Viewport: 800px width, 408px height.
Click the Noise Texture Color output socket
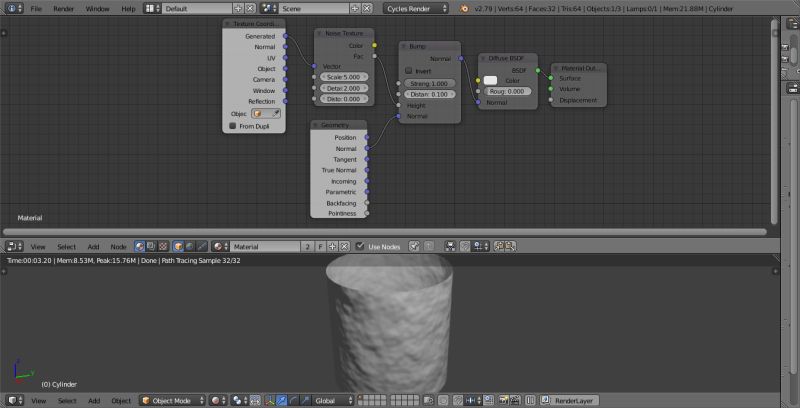374,45
